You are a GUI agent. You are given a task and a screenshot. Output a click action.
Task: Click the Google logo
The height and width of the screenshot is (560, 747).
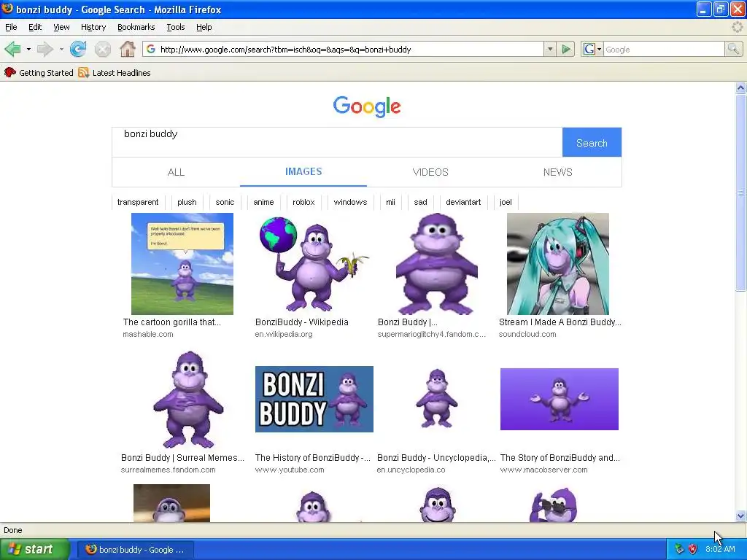click(367, 106)
